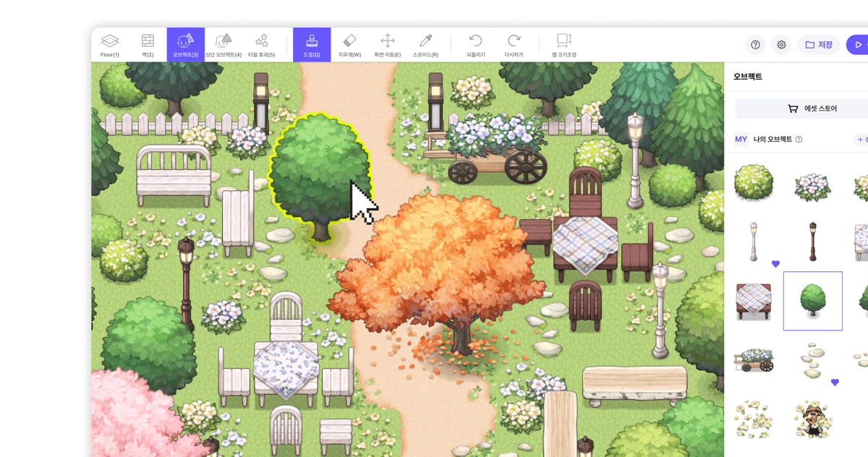This screenshot has height=457, width=868.
Task: Switch to the 오브젝트(3) object tab
Action: [186, 45]
